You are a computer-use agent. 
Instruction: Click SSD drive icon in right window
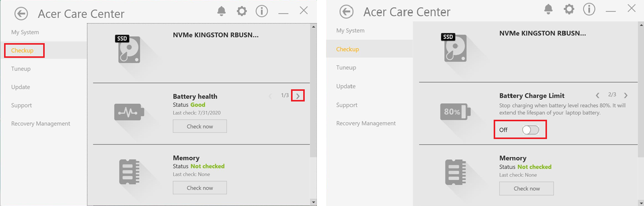click(454, 48)
